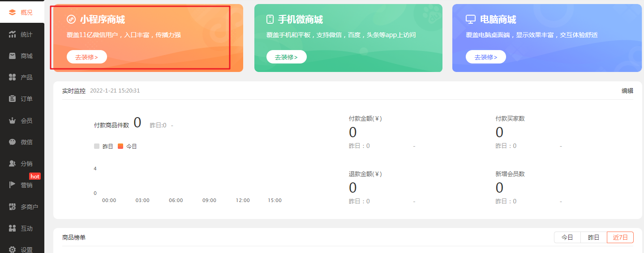Toggle the 昨日 gray legend swatch
The image size is (644, 253).
(x=97, y=146)
